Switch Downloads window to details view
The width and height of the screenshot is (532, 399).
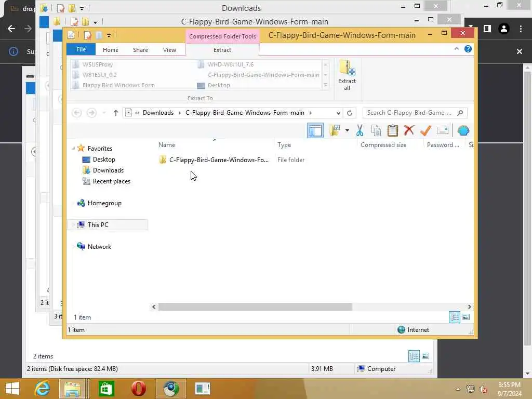coord(414,356)
